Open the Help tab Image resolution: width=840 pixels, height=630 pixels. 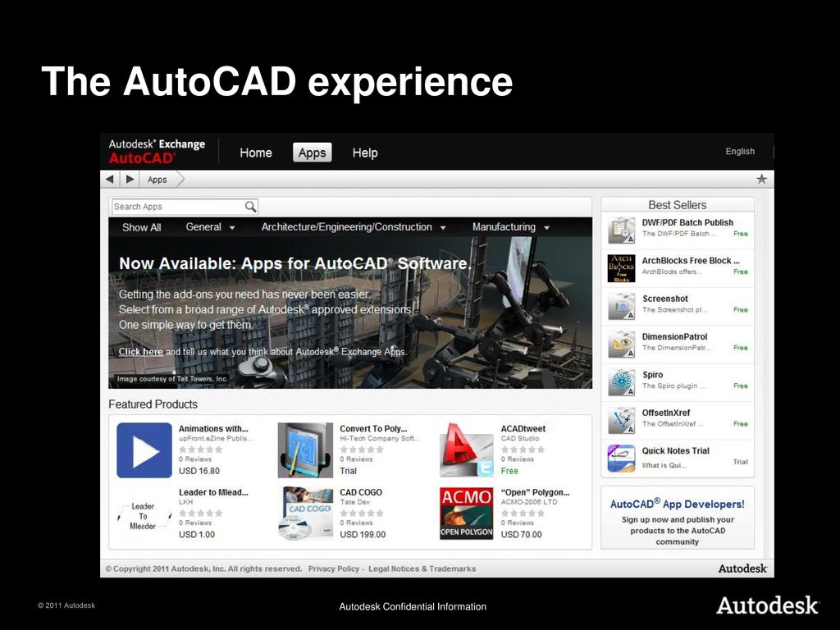[365, 153]
